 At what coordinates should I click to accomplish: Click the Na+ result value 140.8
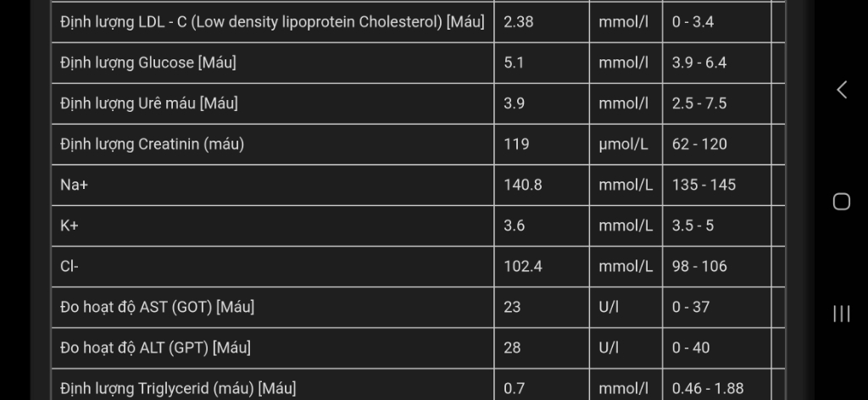tap(523, 185)
